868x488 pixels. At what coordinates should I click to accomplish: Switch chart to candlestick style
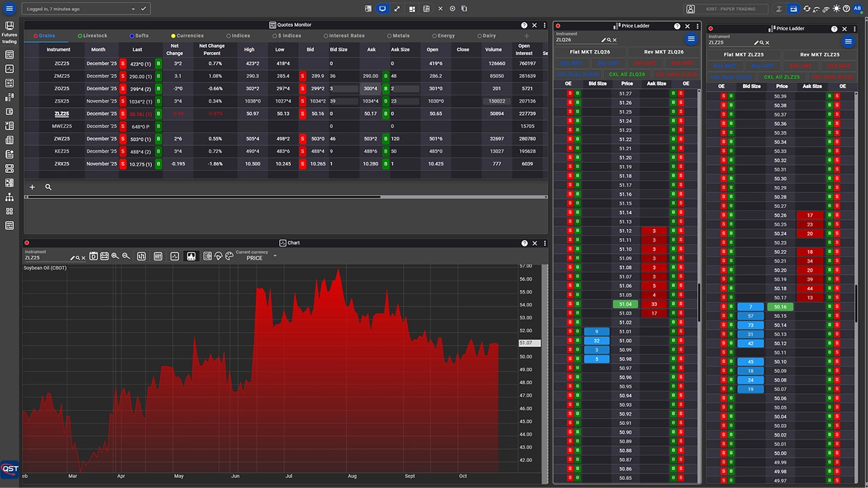[x=158, y=256]
